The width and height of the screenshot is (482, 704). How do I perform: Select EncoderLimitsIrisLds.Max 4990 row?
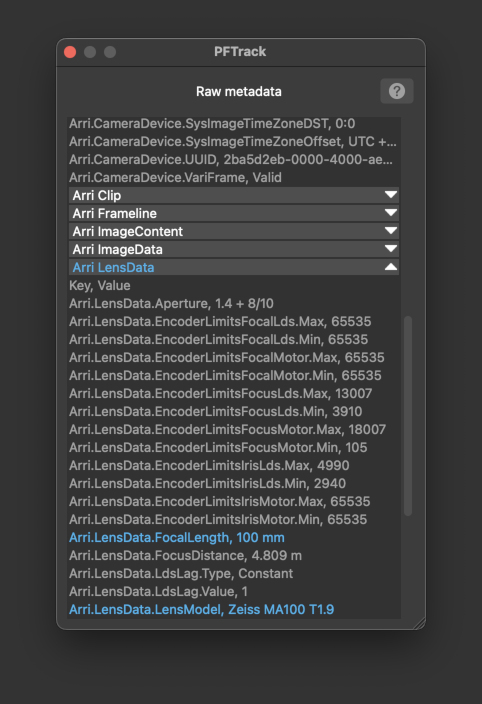[234, 465]
